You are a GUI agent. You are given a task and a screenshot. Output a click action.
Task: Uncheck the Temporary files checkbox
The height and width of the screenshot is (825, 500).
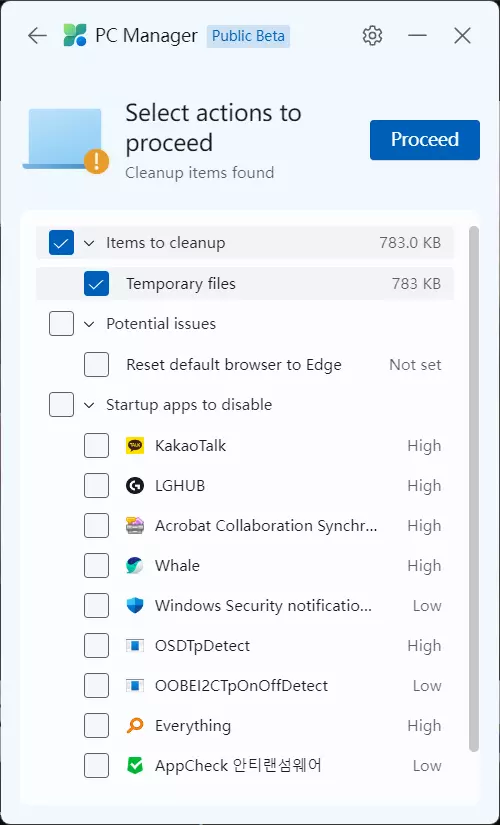click(96, 284)
